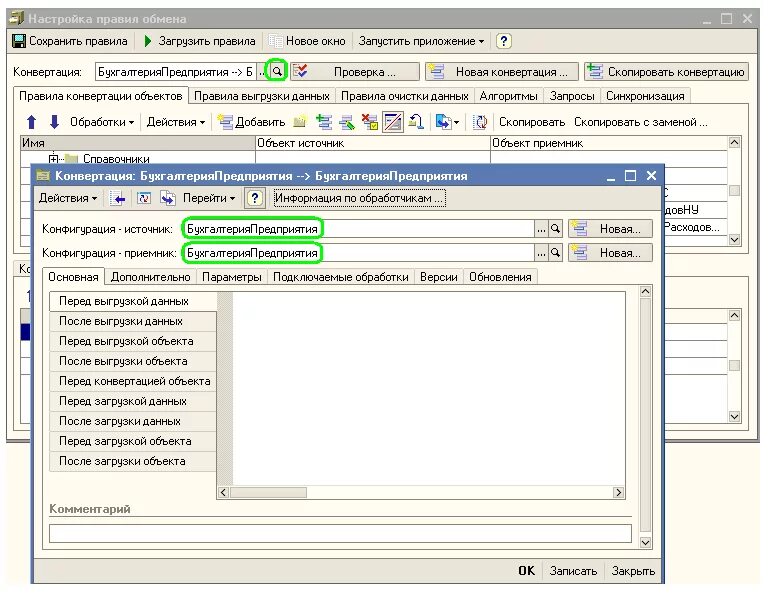Click the blue move-up arrow in rules toolbar
The image size is (771, 597).
tap(31, 122)
